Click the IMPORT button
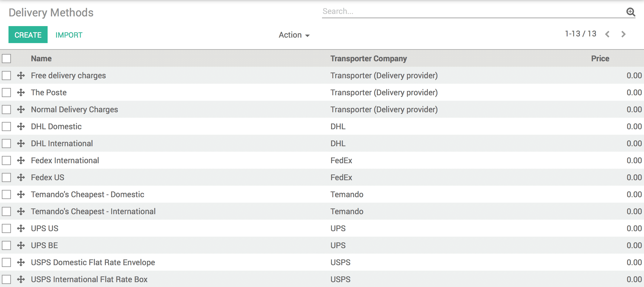Viewport: 644px width, 287px height. click(69, 35)
